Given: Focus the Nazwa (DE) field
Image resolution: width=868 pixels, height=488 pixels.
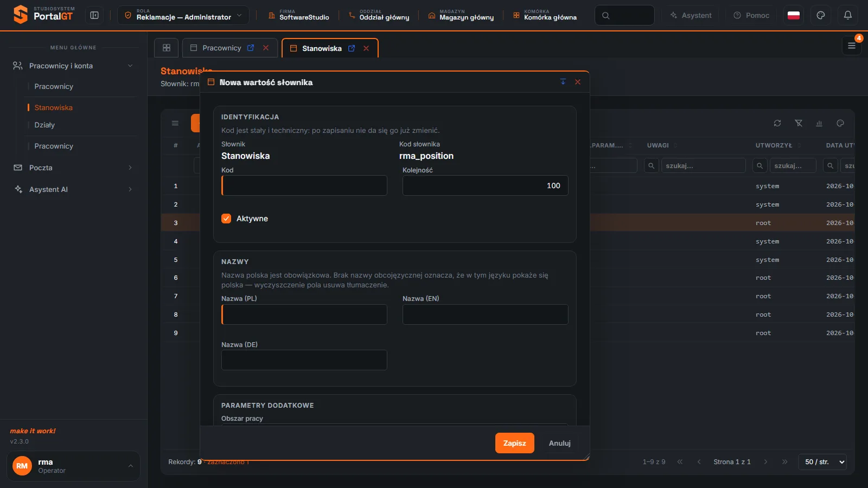Looking at the screenshot, I should point(304,360).
